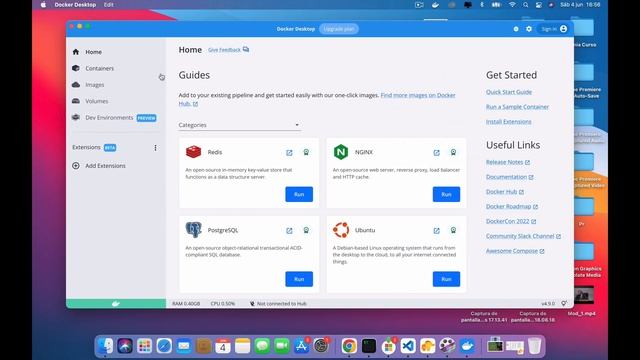Click Run a Sample Container link
The width and height of the screenshot is (640, 360).
pyautogui.click(x=517, y=107)
